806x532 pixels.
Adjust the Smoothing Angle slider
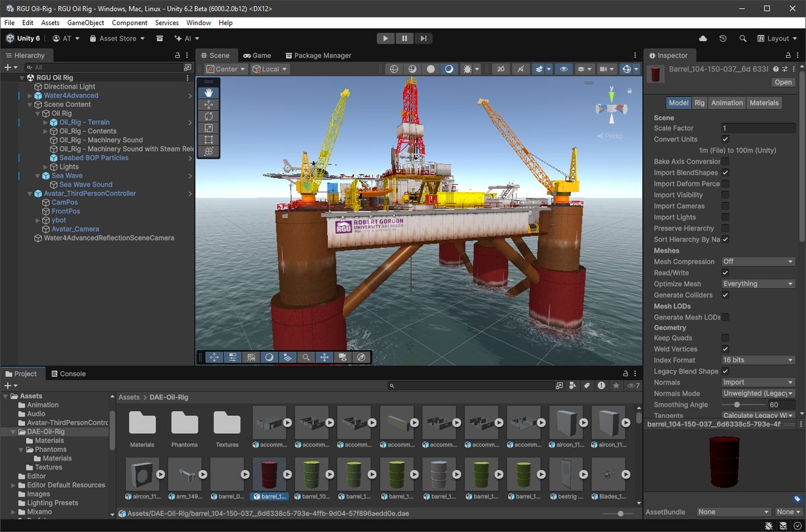(x=737, y=405)
